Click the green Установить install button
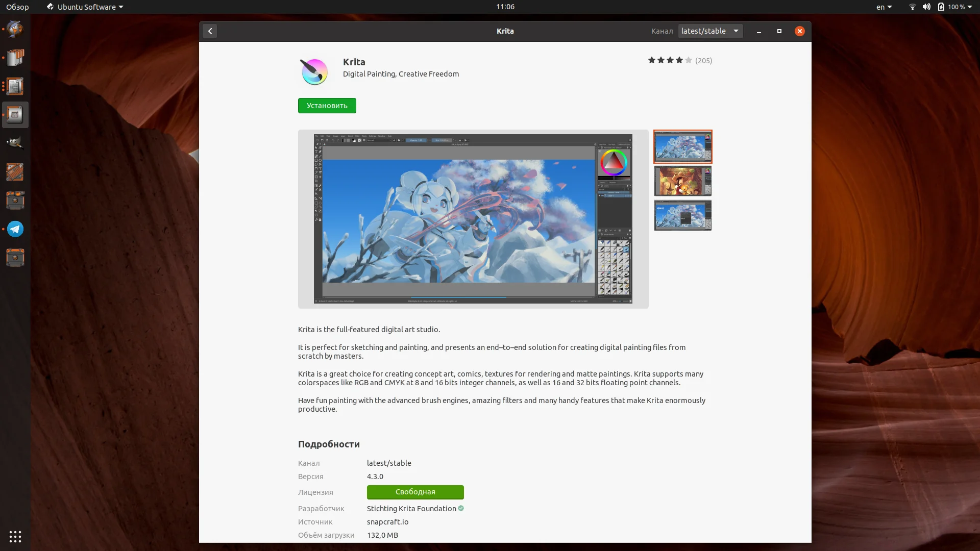 click(327, 106)
